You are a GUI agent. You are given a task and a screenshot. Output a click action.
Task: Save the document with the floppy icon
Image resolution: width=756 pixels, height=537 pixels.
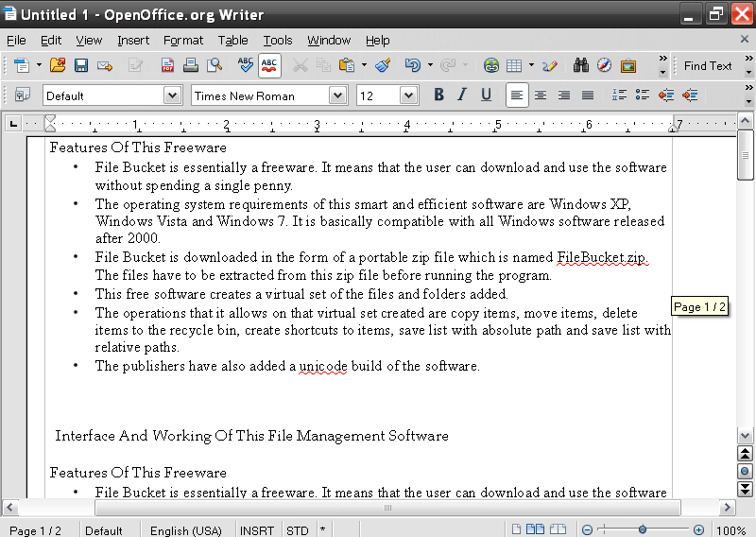click(81, 65)
